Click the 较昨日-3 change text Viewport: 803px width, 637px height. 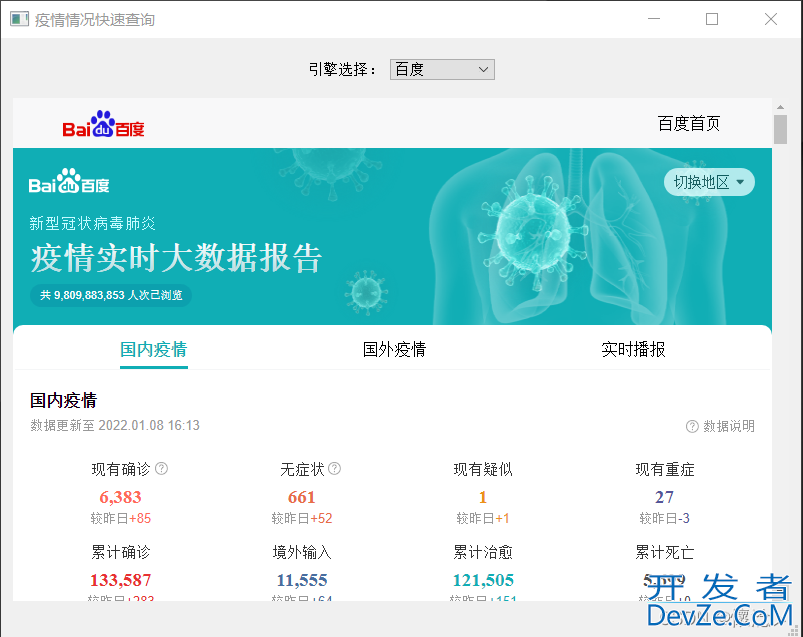click(x=664, y=518)
